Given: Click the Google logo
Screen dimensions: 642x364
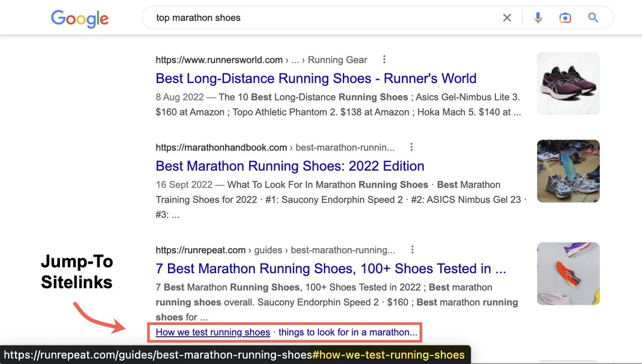Looking at the screenshot, I should 80,19.
